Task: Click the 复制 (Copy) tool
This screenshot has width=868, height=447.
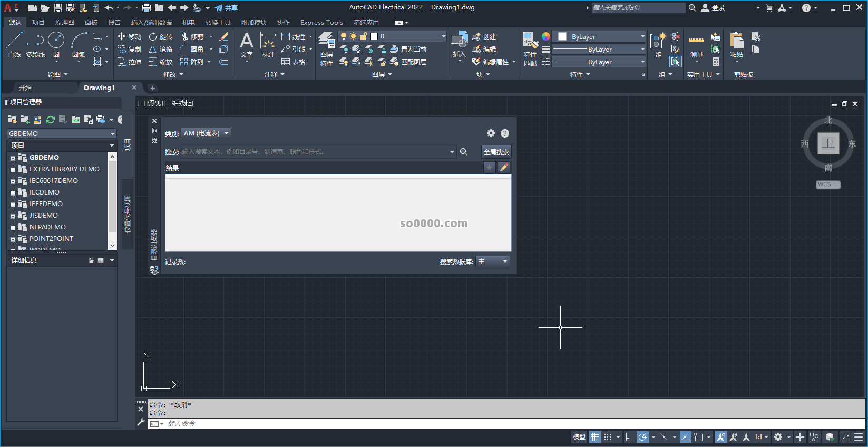Action: tap(130, 49)
